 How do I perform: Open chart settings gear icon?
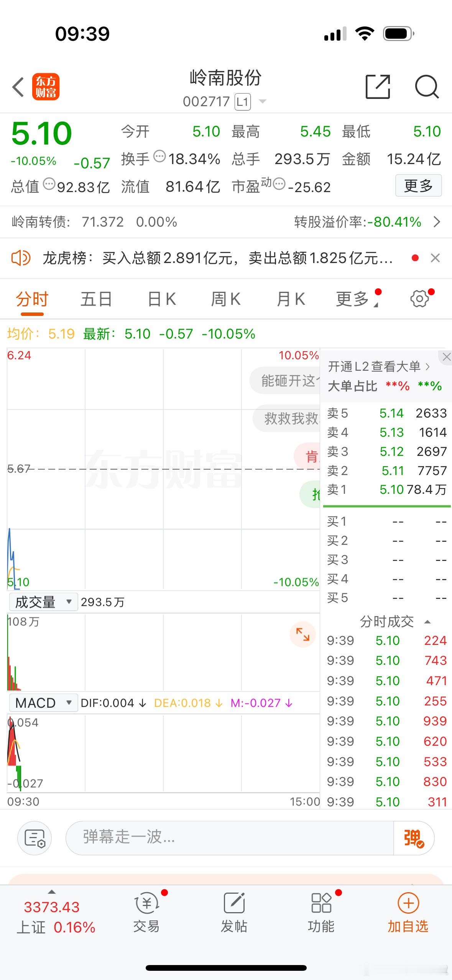pos(419,299)
